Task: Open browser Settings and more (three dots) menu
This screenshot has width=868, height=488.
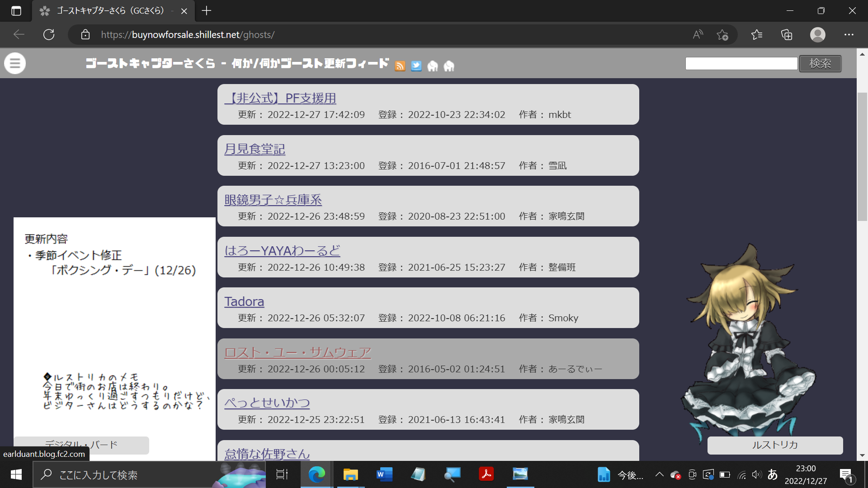Action: (849, 35)
